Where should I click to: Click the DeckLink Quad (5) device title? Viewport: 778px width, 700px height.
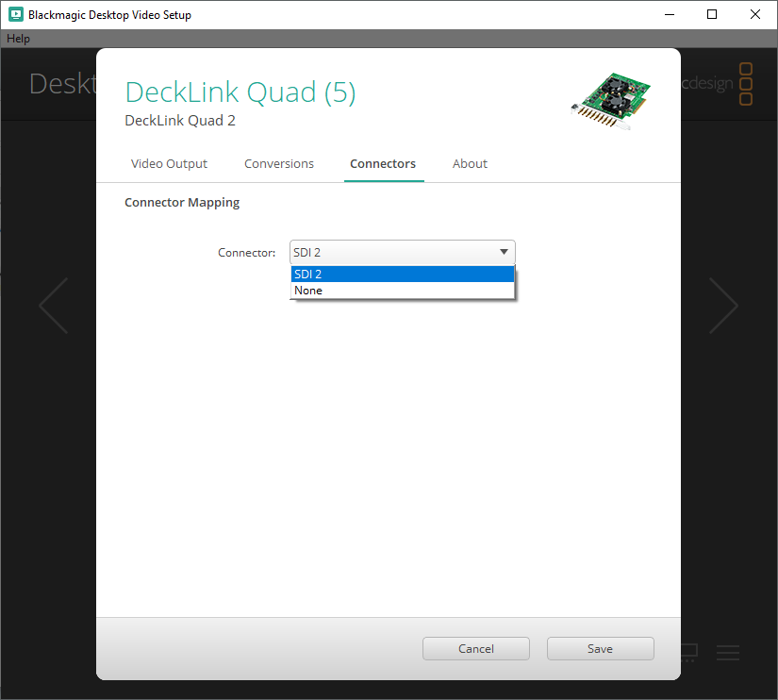point(240,92)
